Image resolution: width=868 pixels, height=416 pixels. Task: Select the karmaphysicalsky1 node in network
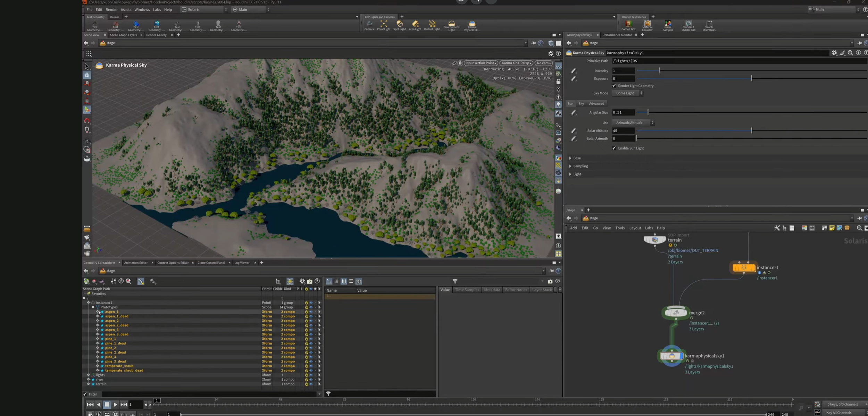671,356
